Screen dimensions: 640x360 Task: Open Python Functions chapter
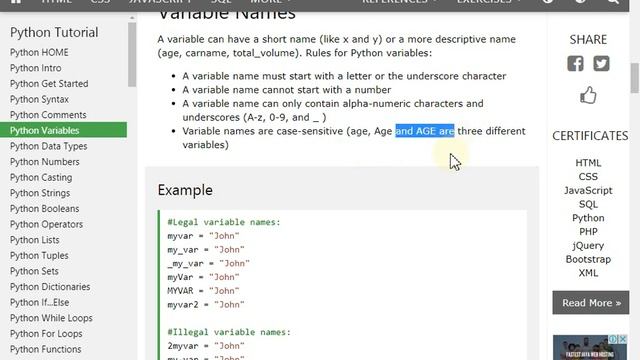pyautogui.click(x=45, y=349)
